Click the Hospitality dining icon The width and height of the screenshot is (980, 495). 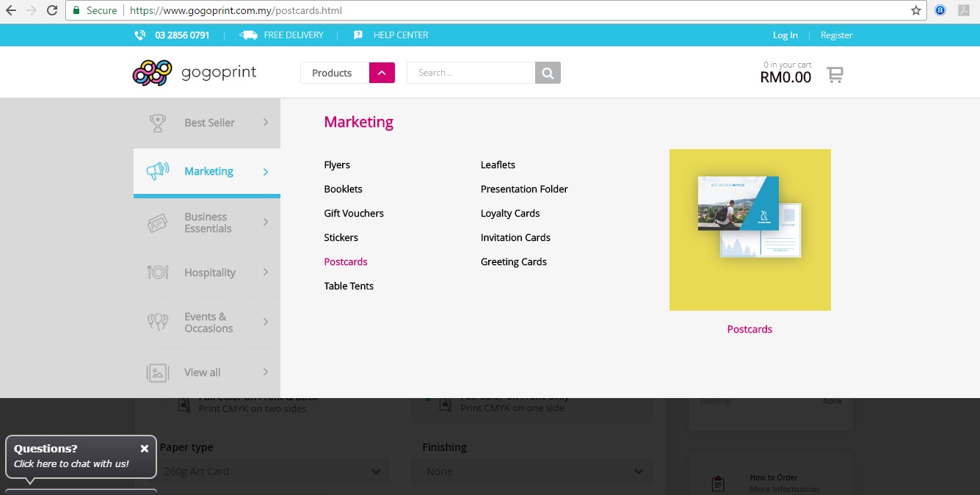click(x=156, y=272)
